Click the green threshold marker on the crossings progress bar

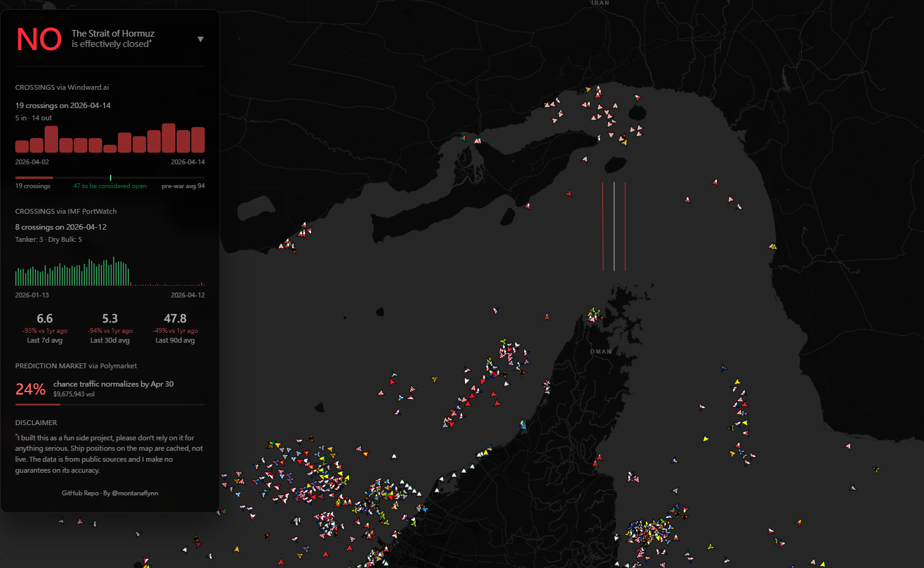click(111, 178)
